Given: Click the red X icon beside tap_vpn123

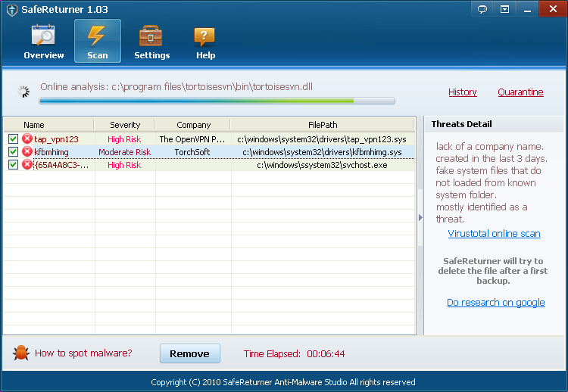Looking at the screenshot, I should pos(27,139).
